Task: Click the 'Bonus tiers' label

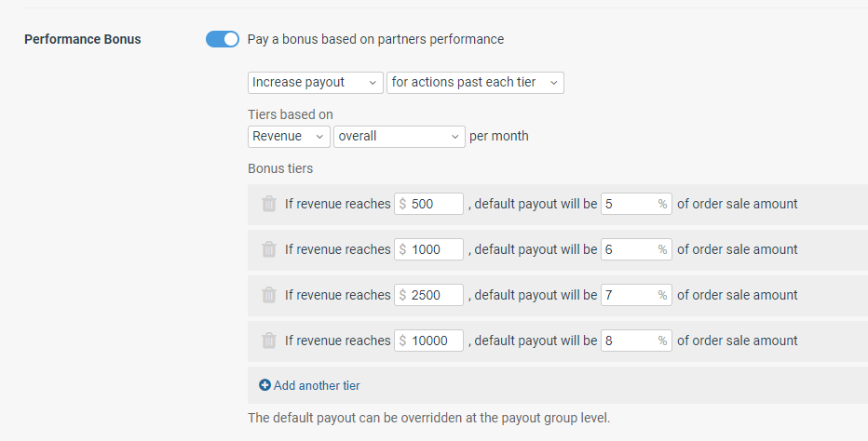Action: tap(280, 168)
